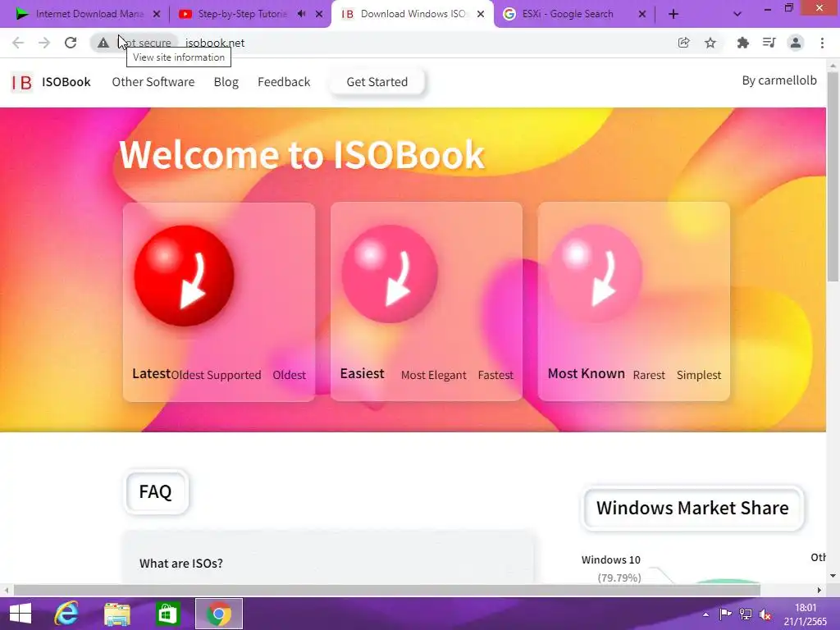
Task: Click the address bar URL isobook.net
Action: click(215, 43)
